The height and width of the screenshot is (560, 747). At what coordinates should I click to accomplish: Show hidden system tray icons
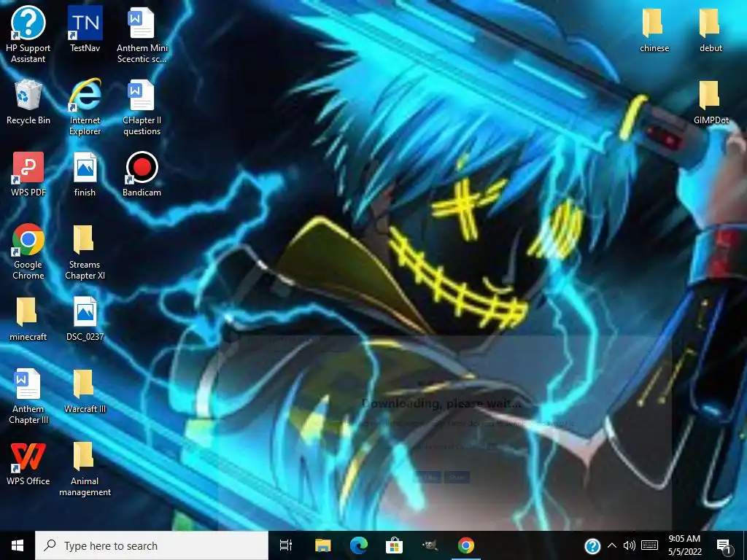point(612,546)
